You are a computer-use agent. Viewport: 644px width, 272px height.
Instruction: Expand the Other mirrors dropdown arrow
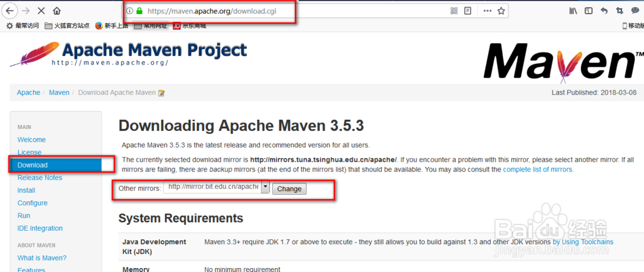[x=265, y=188]
